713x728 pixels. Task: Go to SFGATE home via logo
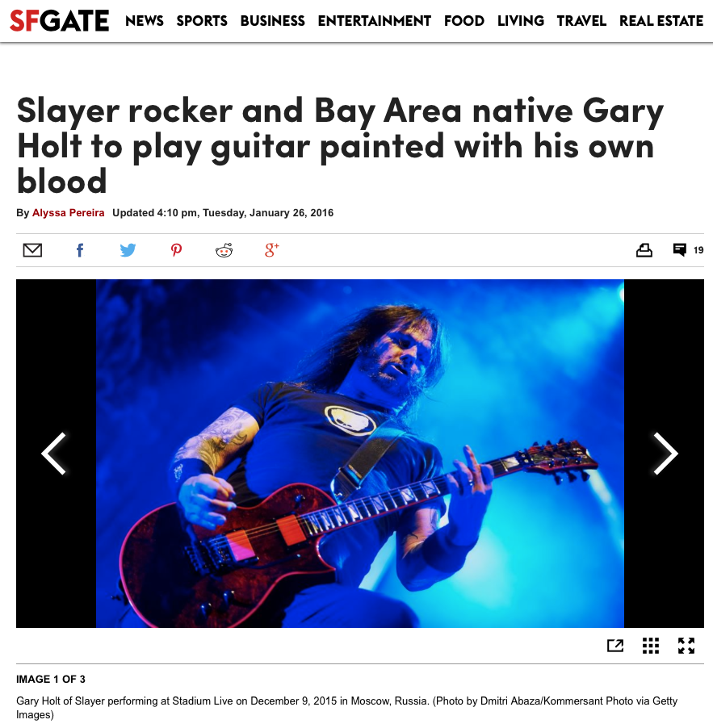click(60, 21)
